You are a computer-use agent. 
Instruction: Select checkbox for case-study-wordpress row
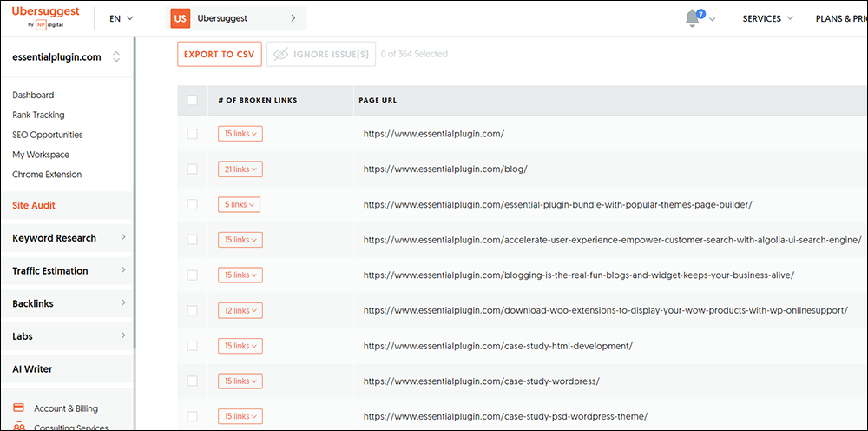pyautogui.click(x=193, y=381)
